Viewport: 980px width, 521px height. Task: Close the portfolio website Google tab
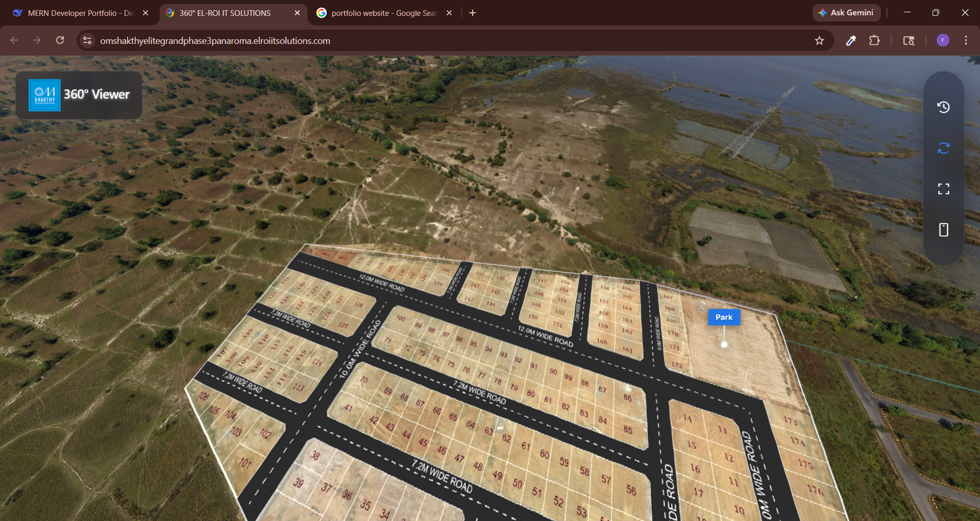[x=449, y=13]
